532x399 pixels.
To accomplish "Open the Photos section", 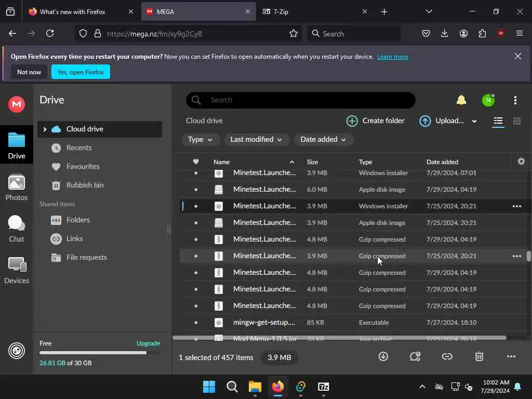I will [x=17, y=187].
